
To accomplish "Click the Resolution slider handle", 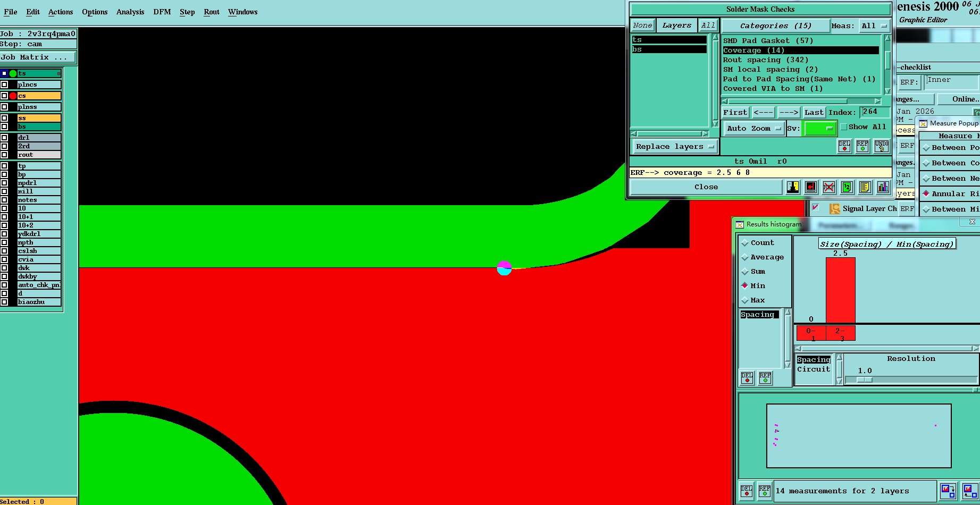I will coord(865,380).
